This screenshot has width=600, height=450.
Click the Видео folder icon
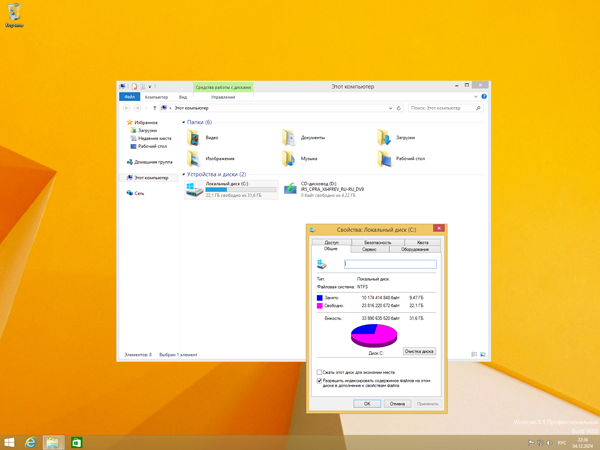[193, 138]
